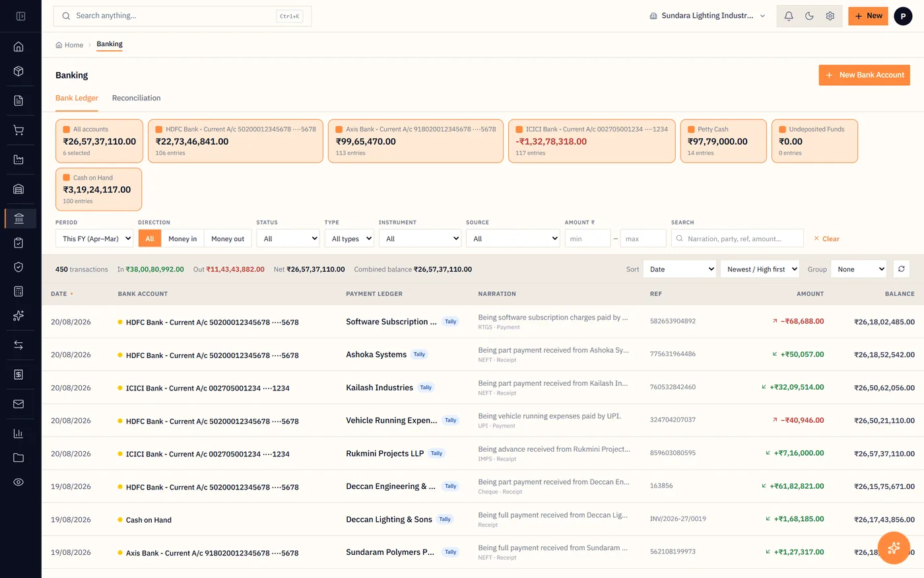
Task: Switch to the Reconciliation tab
Action: click(136, 98)
